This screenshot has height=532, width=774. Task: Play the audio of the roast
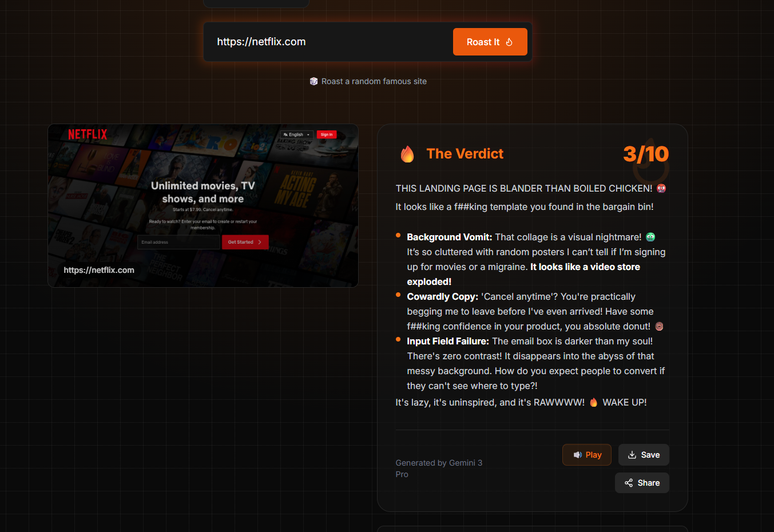tap(586, 454)
